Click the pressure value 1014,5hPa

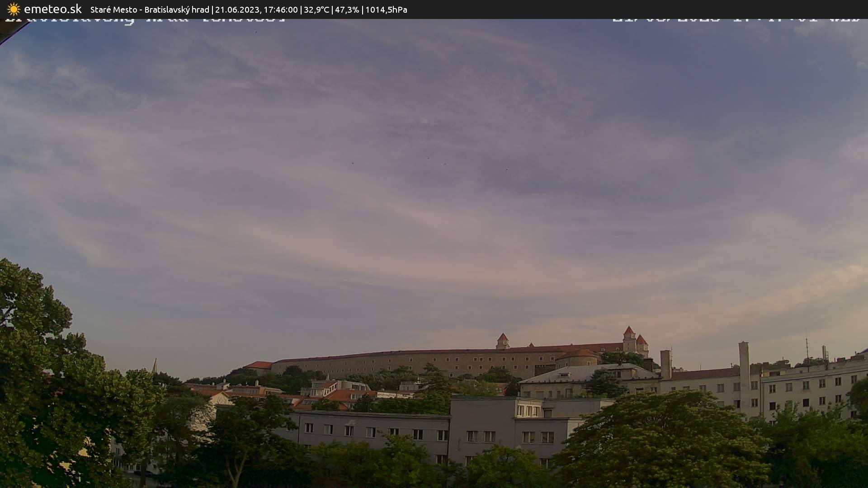(x=387, y=9)
